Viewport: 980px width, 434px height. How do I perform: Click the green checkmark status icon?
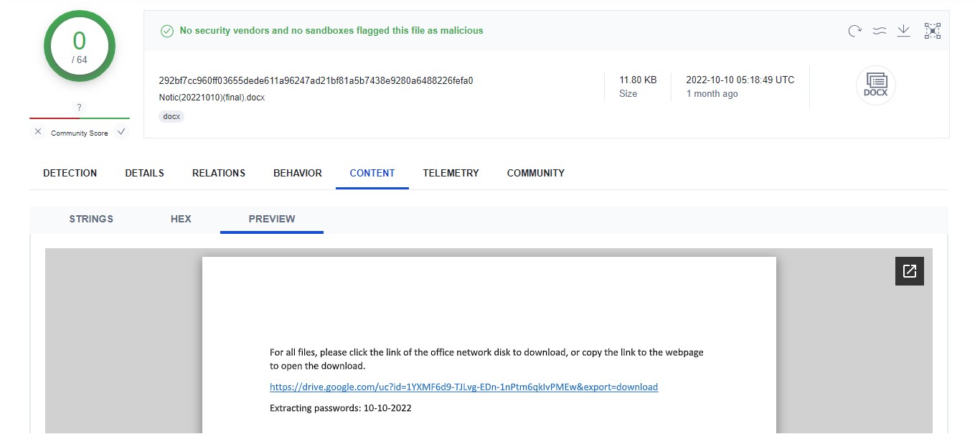click(167, 31)
